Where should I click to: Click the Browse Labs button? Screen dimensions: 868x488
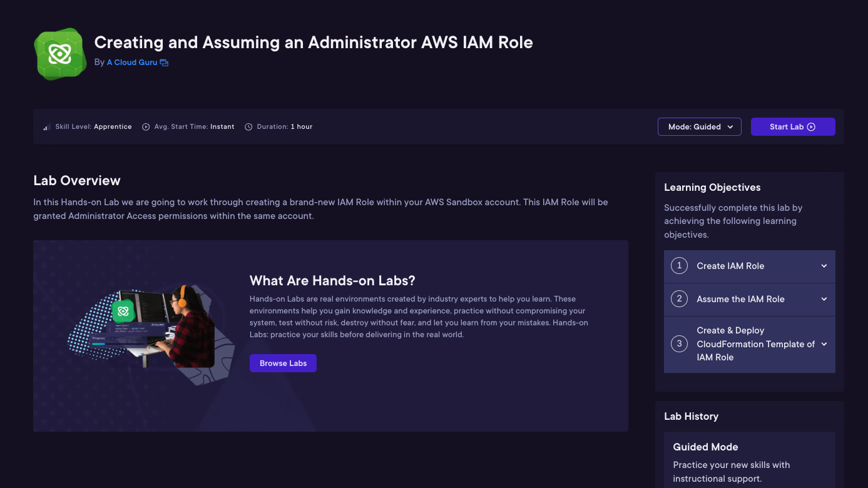coord(283,363)
